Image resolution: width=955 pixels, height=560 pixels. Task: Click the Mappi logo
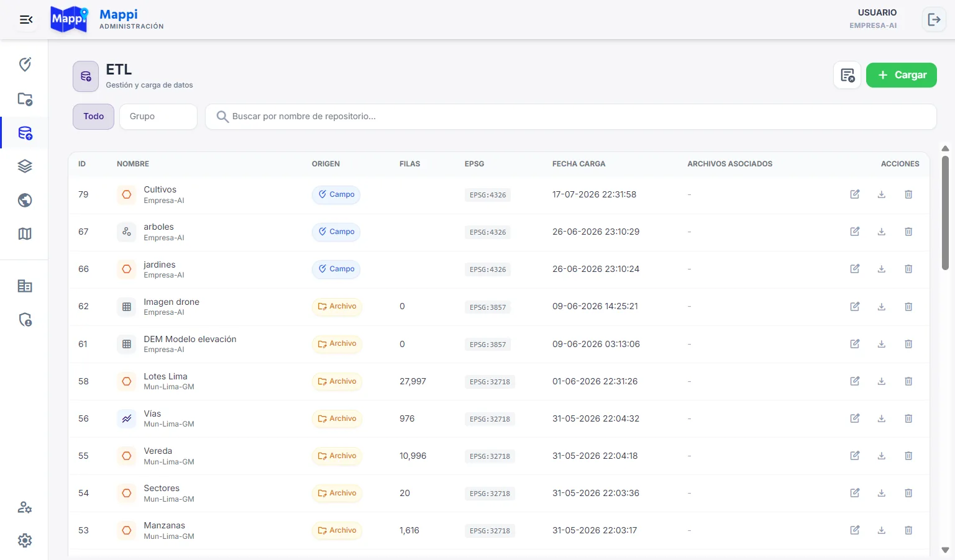pos(69,20)
